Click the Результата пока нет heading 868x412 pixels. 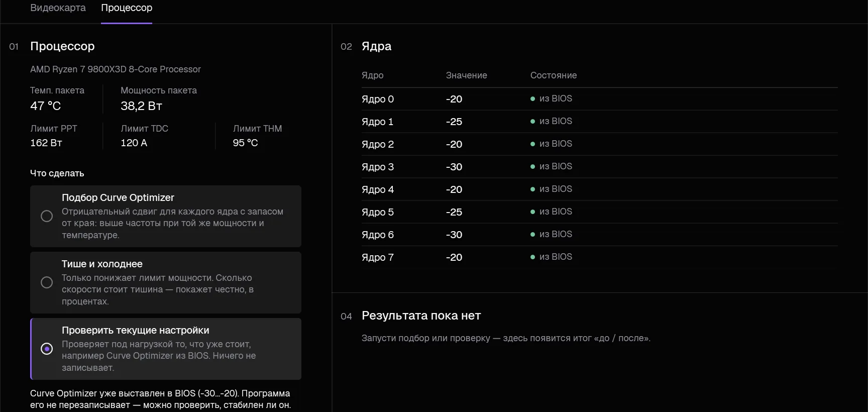[421, 316]
